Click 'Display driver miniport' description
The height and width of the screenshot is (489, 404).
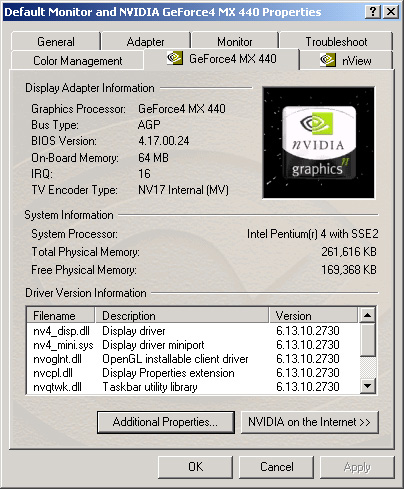(153, 345)
